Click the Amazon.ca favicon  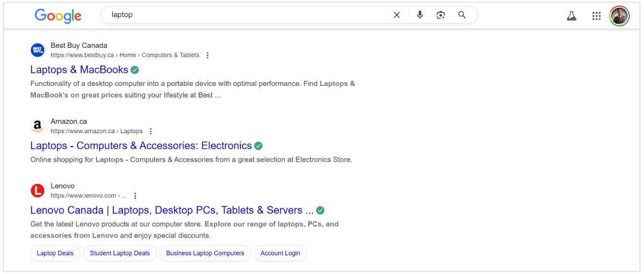pos(38,126)
